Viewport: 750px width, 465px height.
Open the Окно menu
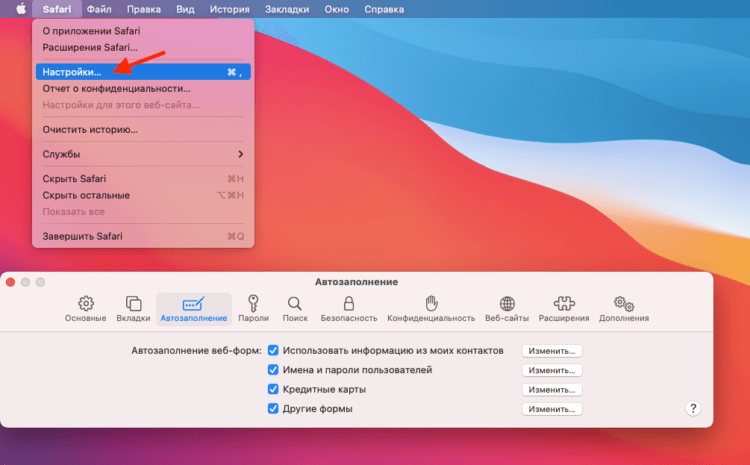(x=337, y=9)
